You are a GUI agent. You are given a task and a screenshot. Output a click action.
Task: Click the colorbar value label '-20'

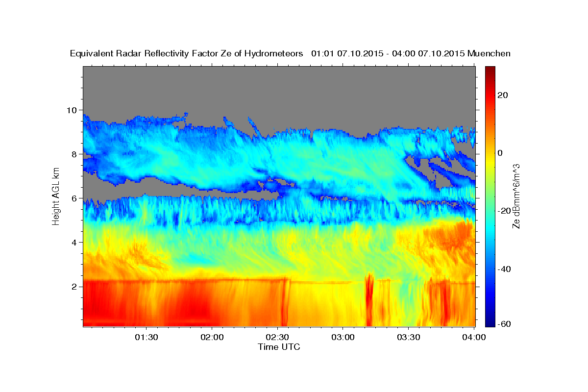coord(504,211)
